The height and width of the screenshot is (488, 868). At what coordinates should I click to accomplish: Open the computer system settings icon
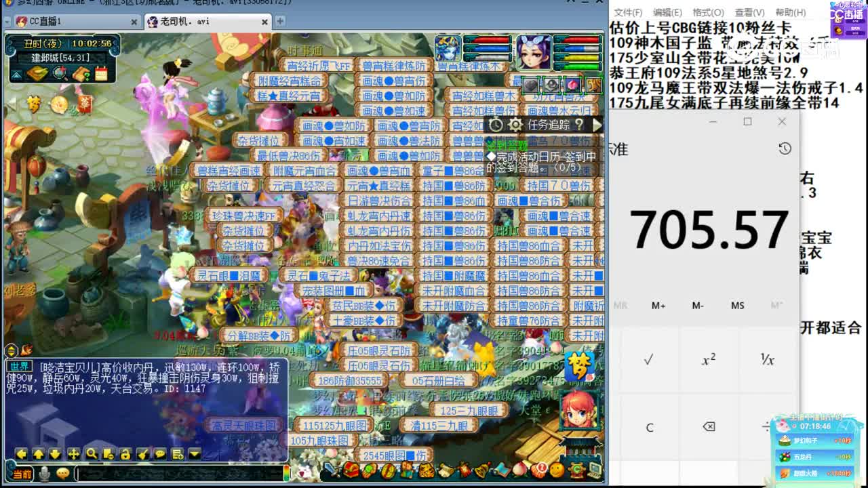click(x=595, y=470)
